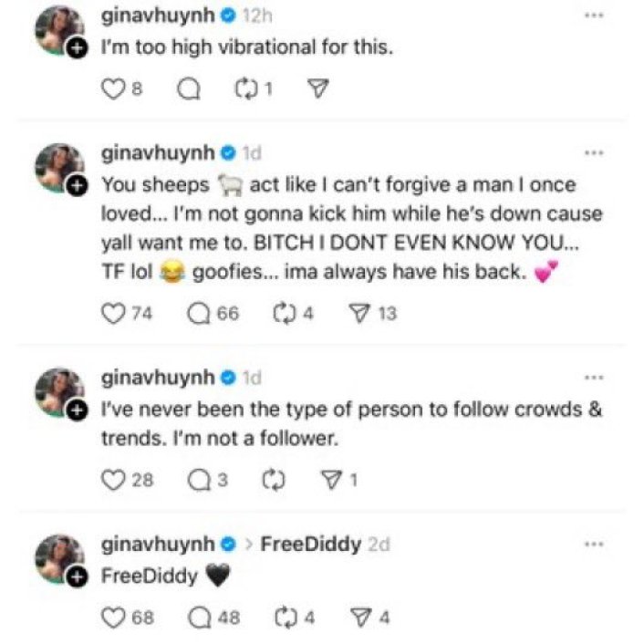Tap follow plus badge on FreeDiddy post avatar
644x644 pixels.
77,578
